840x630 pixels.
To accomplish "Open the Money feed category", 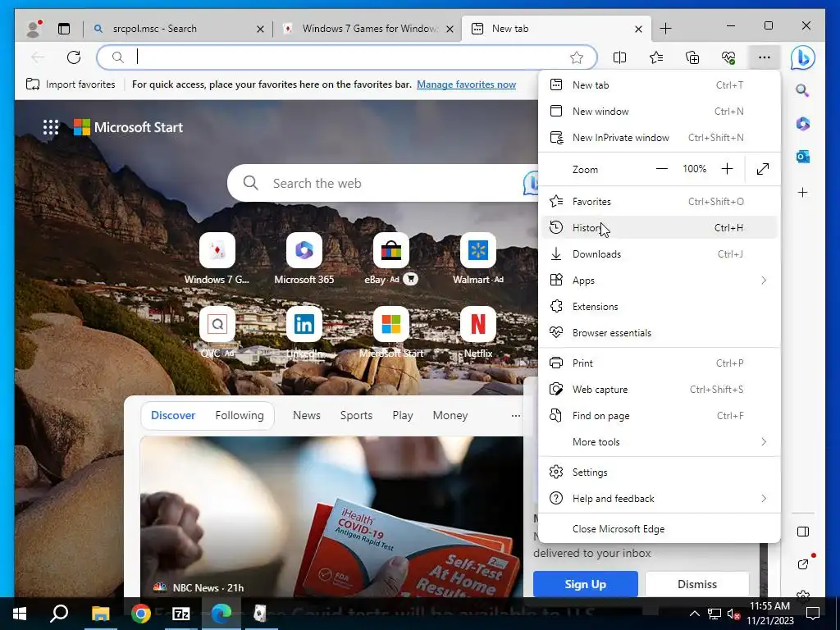I will pos(450,415).
